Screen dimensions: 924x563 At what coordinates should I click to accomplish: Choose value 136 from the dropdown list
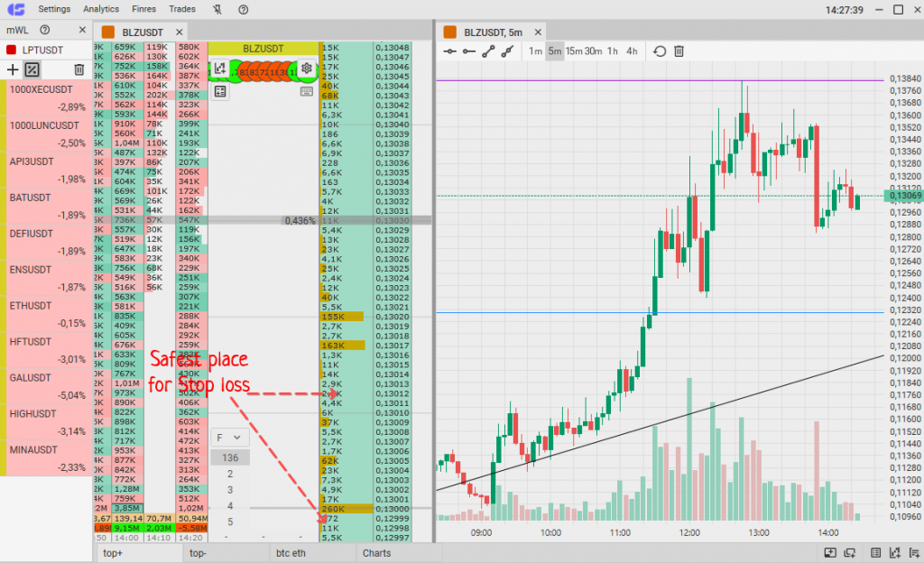pyautogui.click(x=230, y=457)
